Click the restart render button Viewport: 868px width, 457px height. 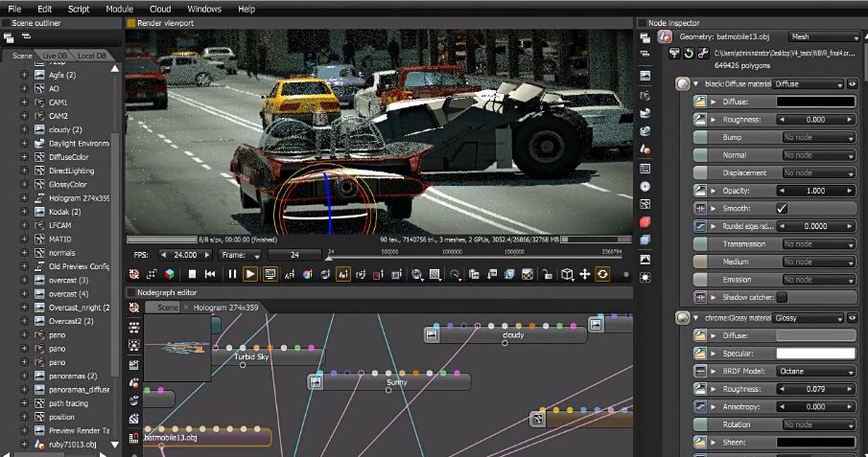[210, 274]
